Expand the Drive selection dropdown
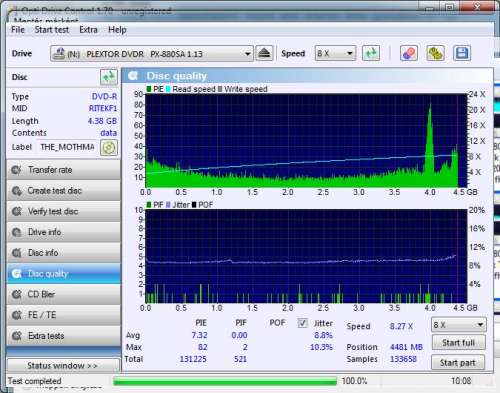This screenshot has width=500, height=393. tap(152, 54)
